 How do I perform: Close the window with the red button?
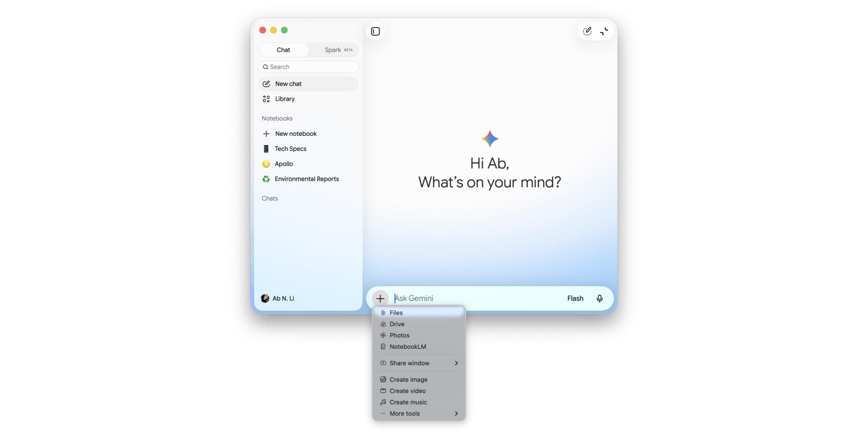[263, 30]
